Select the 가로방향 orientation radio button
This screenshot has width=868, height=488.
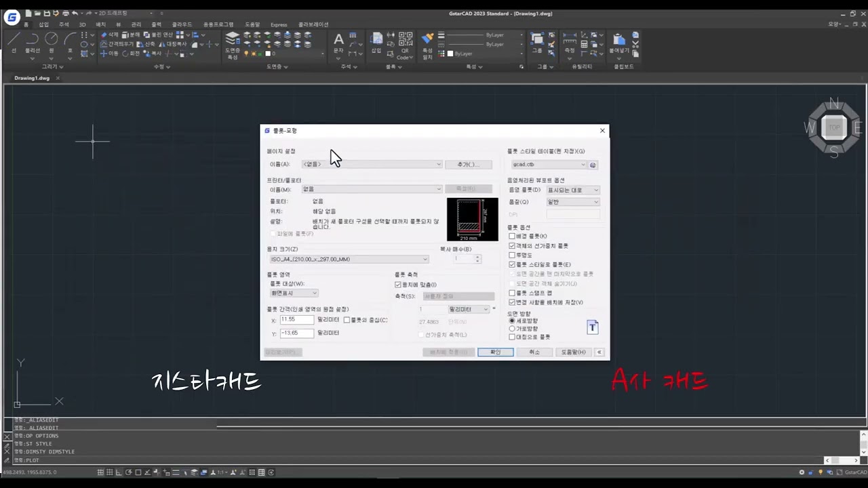tap(512, 329)
